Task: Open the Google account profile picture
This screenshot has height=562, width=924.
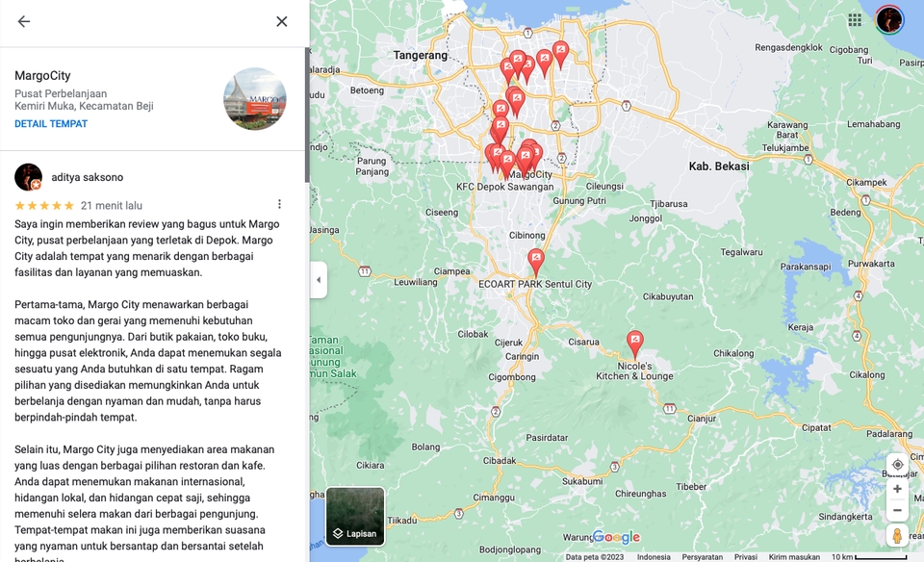Action: coord(889,20)
